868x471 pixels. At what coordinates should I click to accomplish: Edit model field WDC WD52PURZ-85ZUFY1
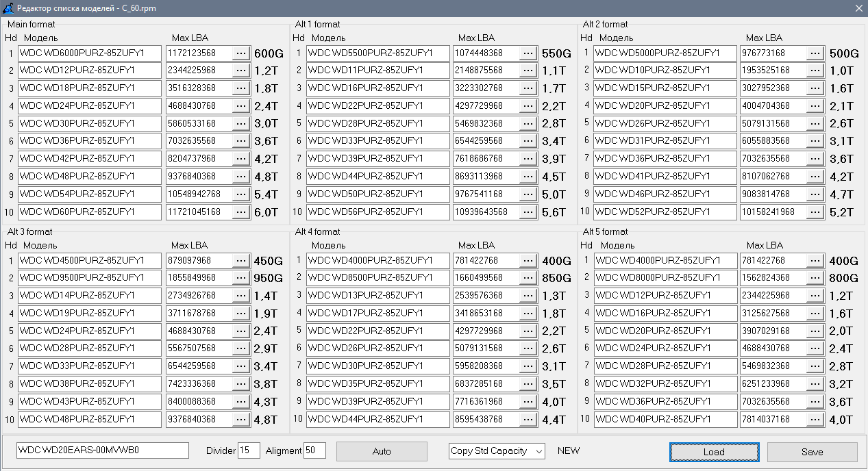[x=665, y=212]
